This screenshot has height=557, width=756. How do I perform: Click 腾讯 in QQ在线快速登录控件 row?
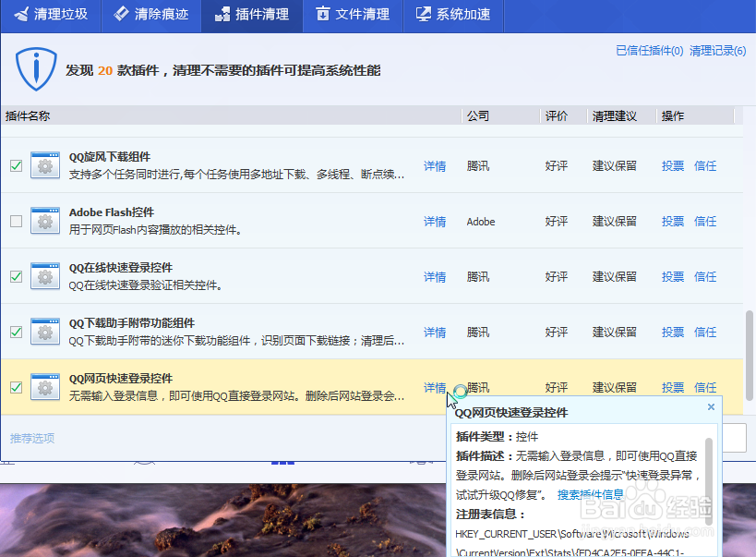click(478, 277)
